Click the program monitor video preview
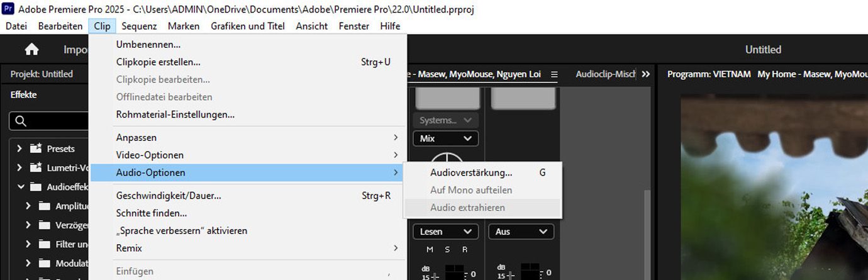Screen dimensions: 868x280 [774, 188]
